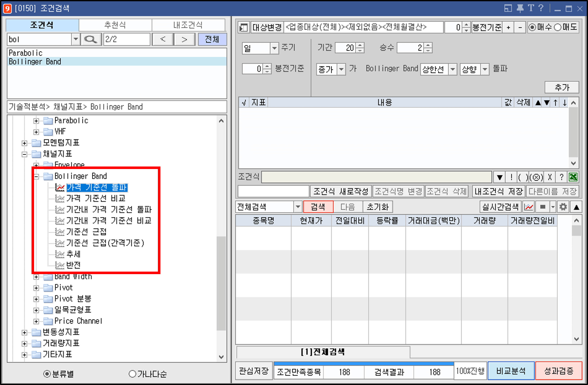
Task: Select the 가나다순 sorting radio button
Action: coord(133,374)
